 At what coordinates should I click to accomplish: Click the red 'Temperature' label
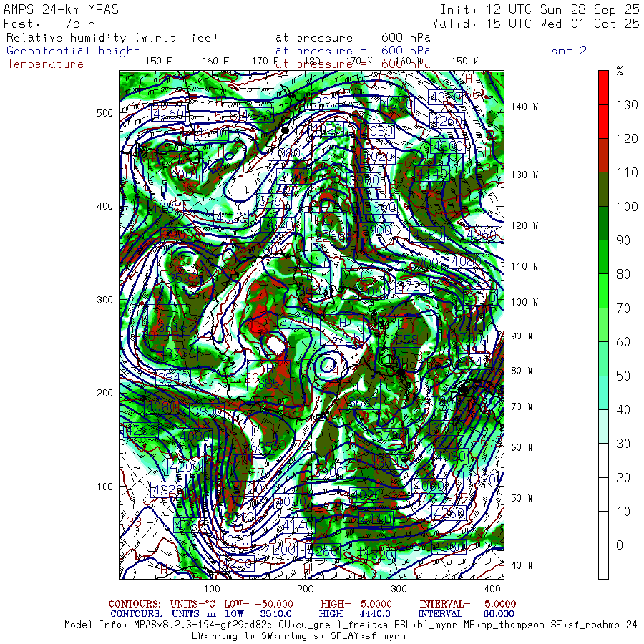pos(45,64)
